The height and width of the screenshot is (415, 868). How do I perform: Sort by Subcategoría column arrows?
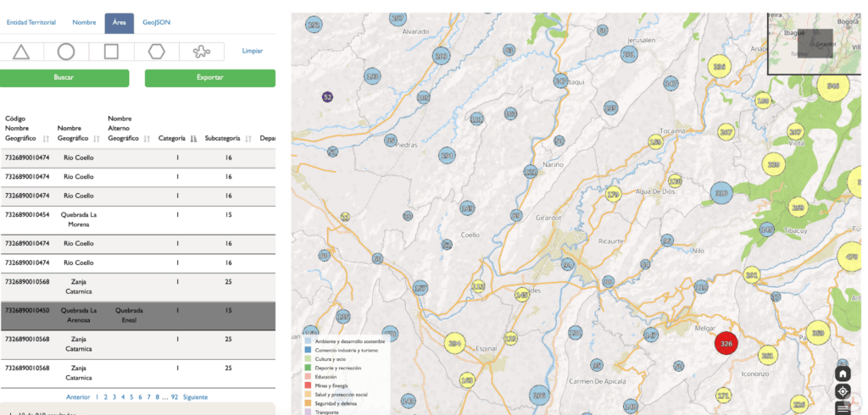(x=248, y=139)
